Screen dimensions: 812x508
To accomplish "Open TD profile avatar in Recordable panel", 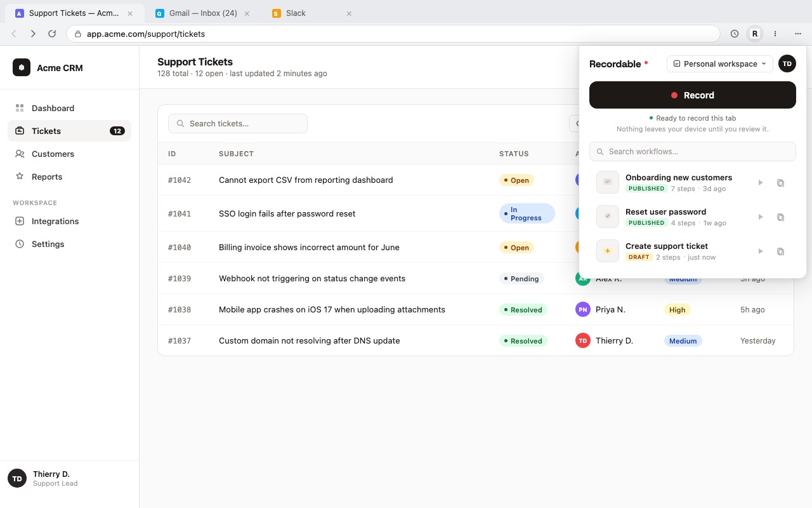I will click(x=787, y=63).
